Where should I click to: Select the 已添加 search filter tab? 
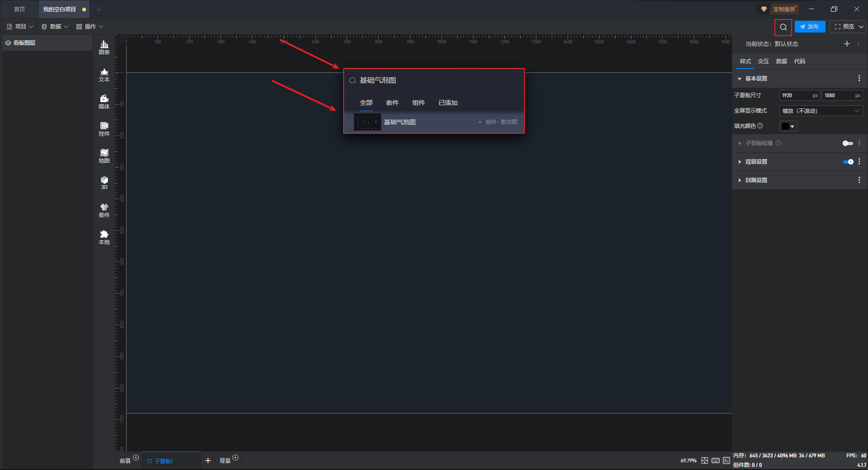(x=448, y=103)
